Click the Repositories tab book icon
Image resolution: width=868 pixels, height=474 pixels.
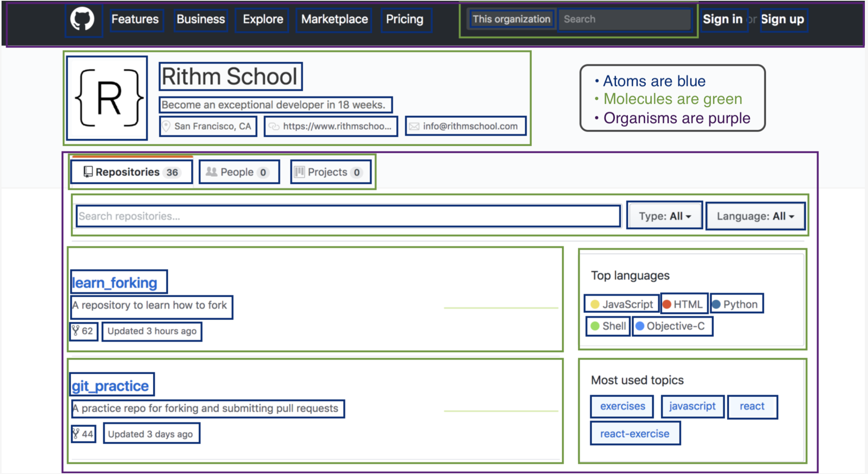click(88, 172)
